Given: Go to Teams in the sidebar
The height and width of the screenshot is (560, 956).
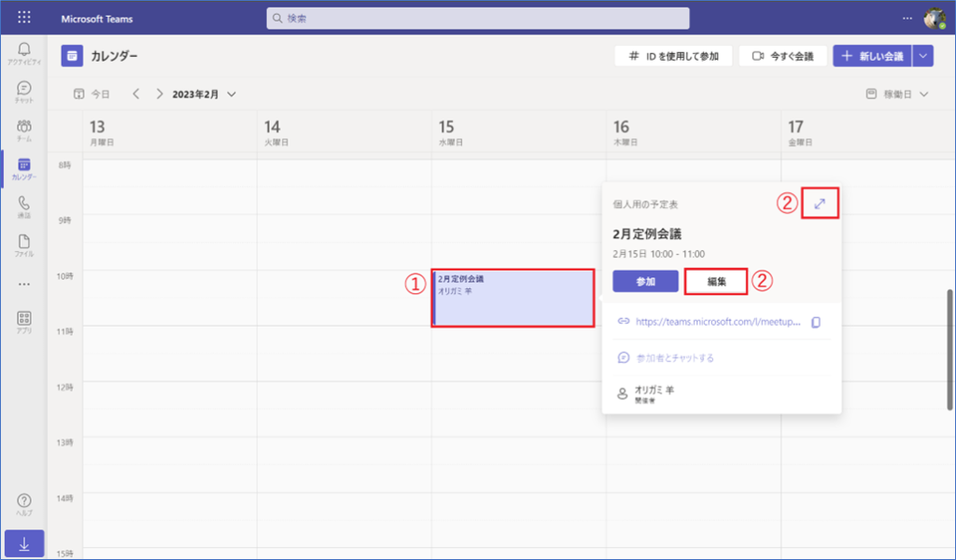Looking at the screenshot, I should (24, 130).
